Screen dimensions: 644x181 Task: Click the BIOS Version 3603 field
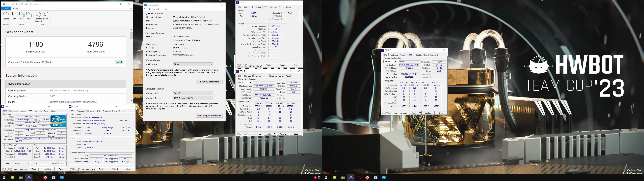108,144
